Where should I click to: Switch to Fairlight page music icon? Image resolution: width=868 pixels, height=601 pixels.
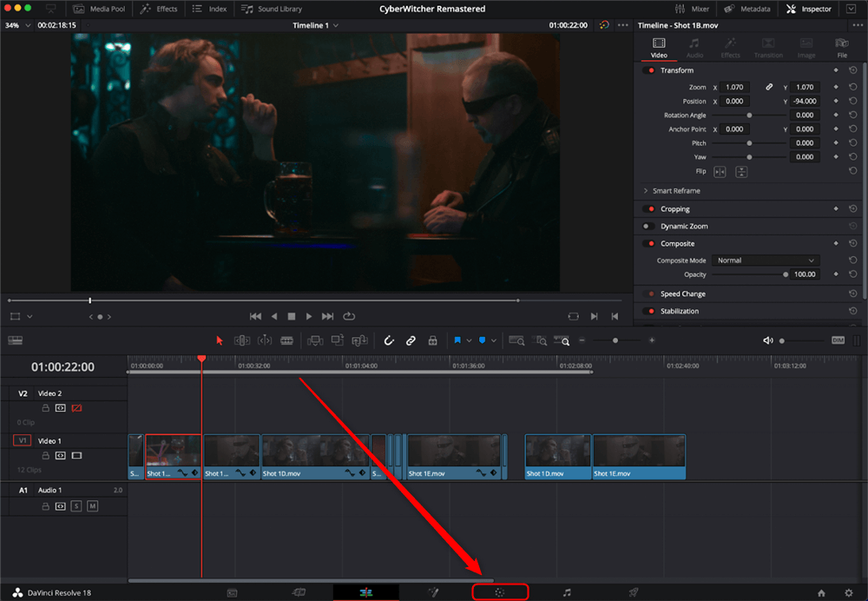[x=567, y=592]
